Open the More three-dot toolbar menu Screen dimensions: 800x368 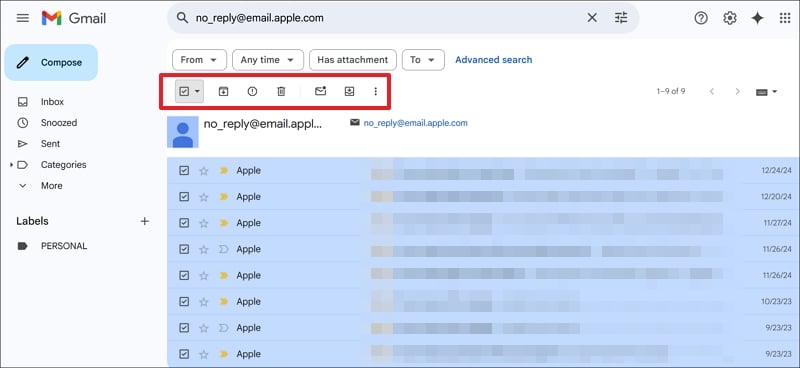point(376,91)
